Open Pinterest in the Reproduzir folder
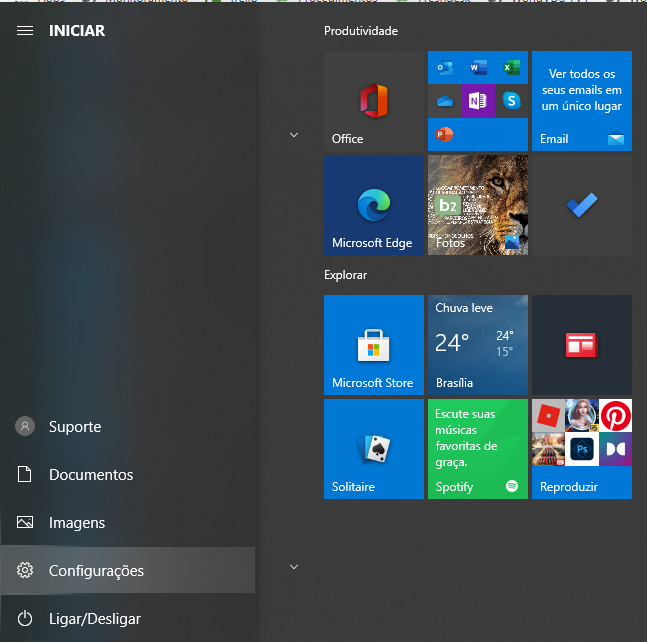 coord(615,415)
